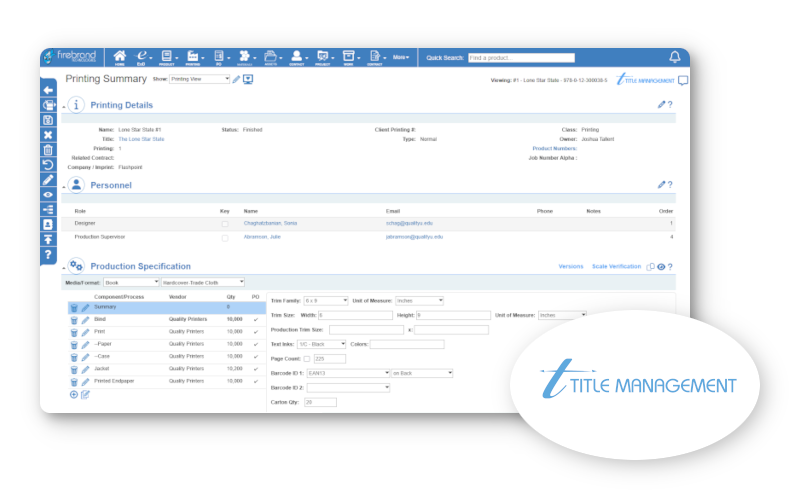Toggle the Key checkbox for Designer

(225, 224)
